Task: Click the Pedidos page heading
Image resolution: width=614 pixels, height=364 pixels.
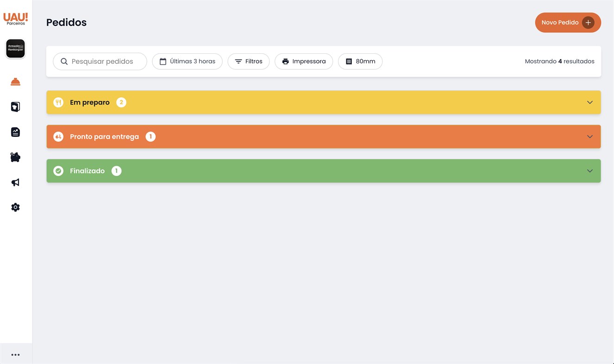Action: [x=66, y=22]
